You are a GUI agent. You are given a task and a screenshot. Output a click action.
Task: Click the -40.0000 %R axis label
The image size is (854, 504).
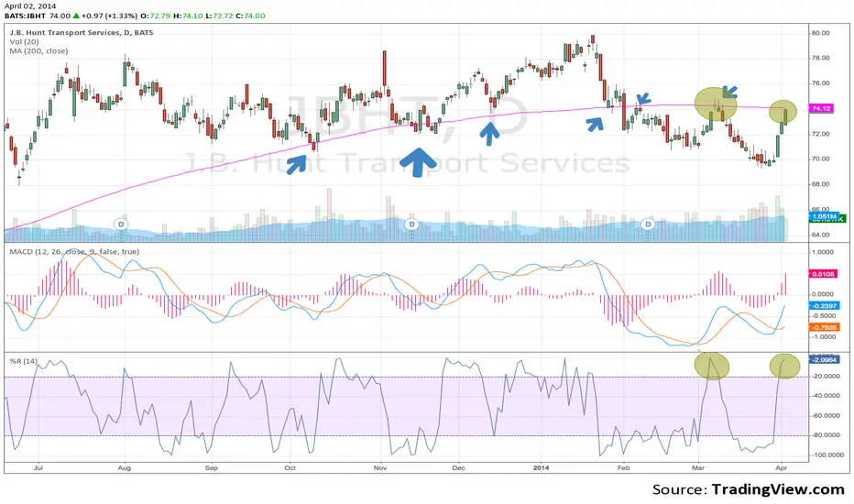827,396
